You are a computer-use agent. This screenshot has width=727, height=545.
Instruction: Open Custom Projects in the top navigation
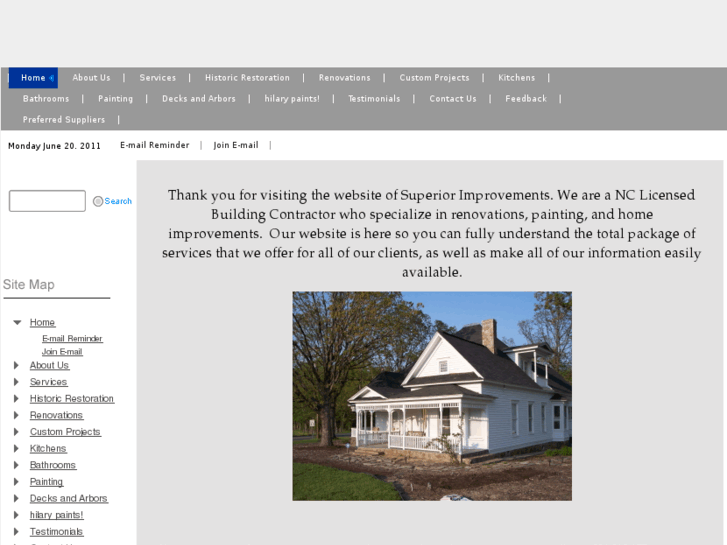click(434, 78)
